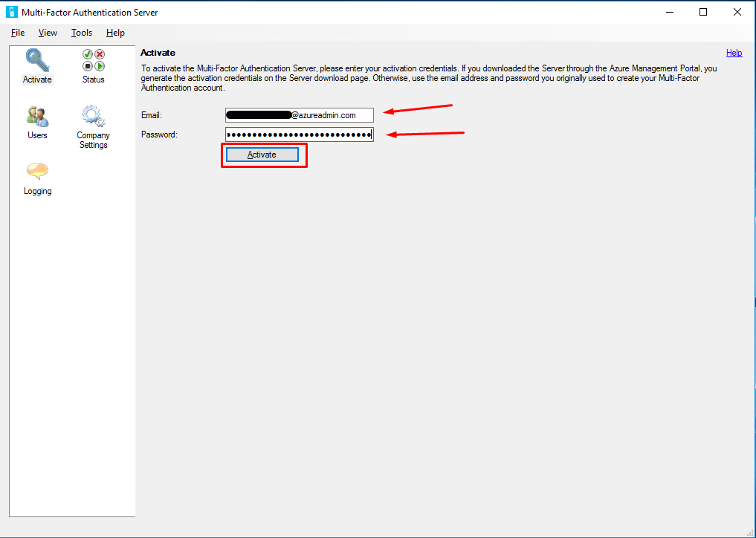Image resolution: width=756 pixels, height=538 pixels.
Task: Open the View menu
Action: (x=48, y=33)
